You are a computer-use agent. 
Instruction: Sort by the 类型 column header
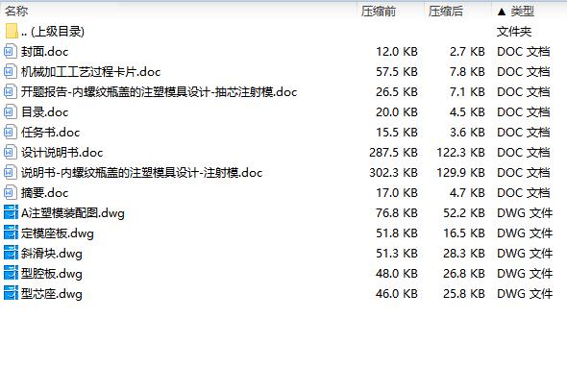tap(522, 12)
